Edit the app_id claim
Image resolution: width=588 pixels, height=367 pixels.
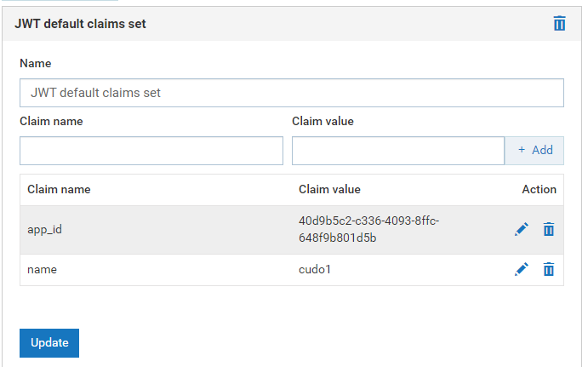[522, 229]
